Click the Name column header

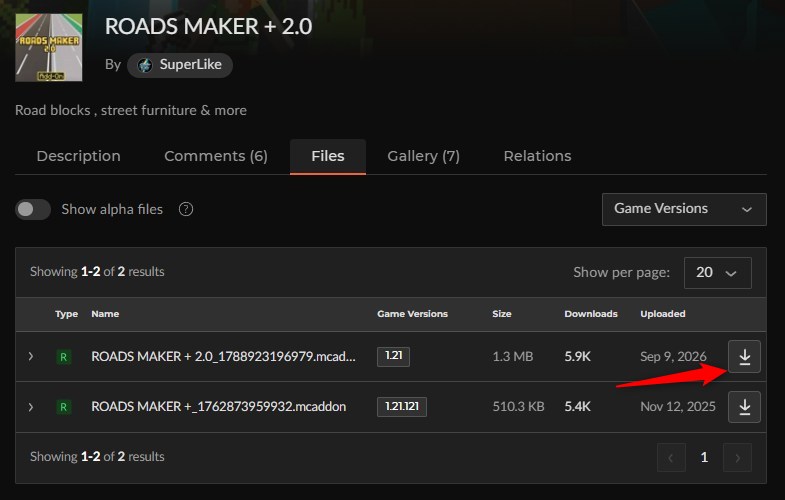[105, 314]
